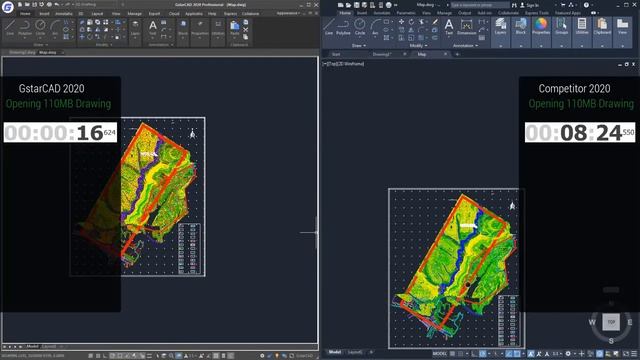Open the Block panel in GstarCAD
Viewport: 640px width, 360px height.
(183, 29)
